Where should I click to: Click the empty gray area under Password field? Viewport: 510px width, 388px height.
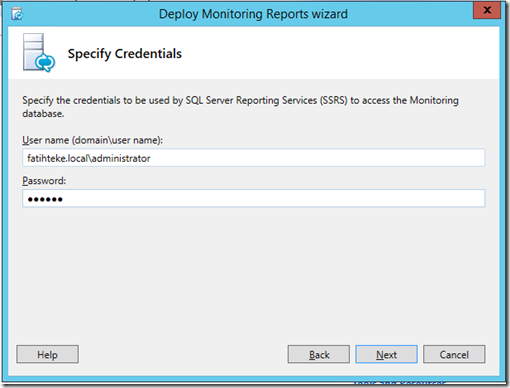[254, 273]
